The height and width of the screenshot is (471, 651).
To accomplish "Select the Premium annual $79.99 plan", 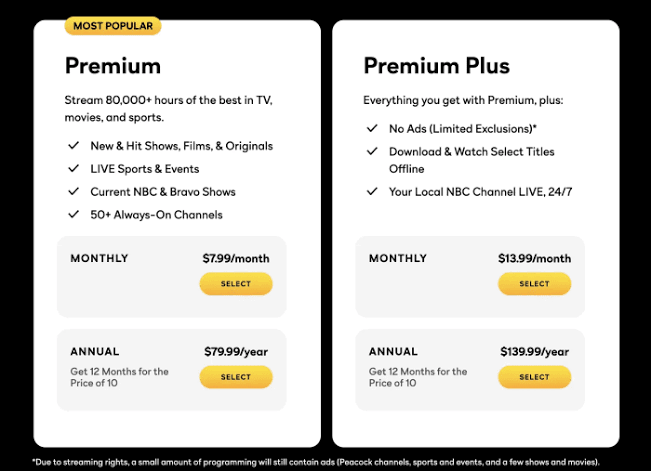I will (x=236, y=377).
